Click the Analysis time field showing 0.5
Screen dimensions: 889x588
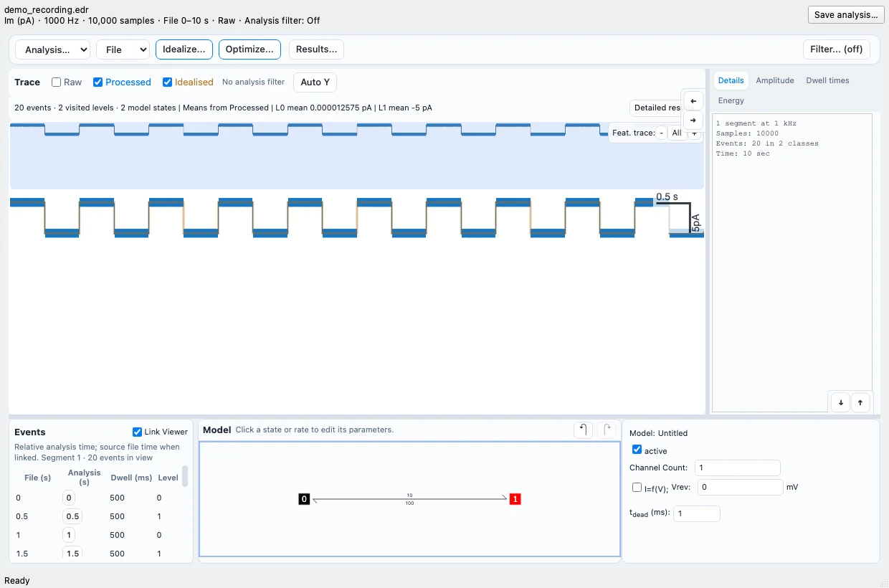tap(72, 516)
